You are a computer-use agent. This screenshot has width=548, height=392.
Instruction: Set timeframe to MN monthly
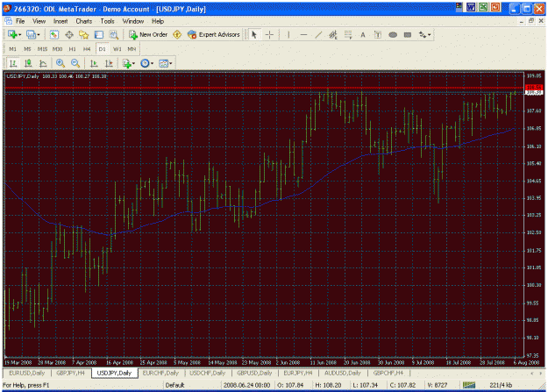(132, 49)
